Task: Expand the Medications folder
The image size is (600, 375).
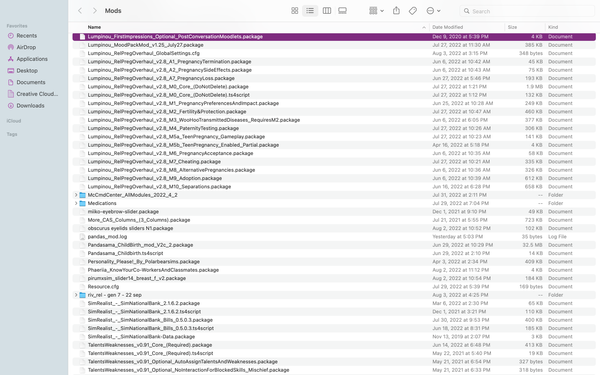Action: click(76, 203)
